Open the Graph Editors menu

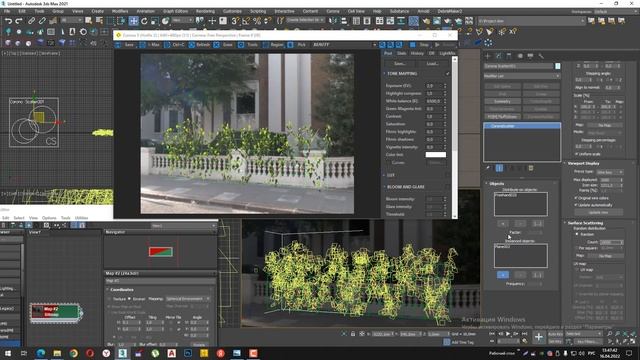(176, 11)
